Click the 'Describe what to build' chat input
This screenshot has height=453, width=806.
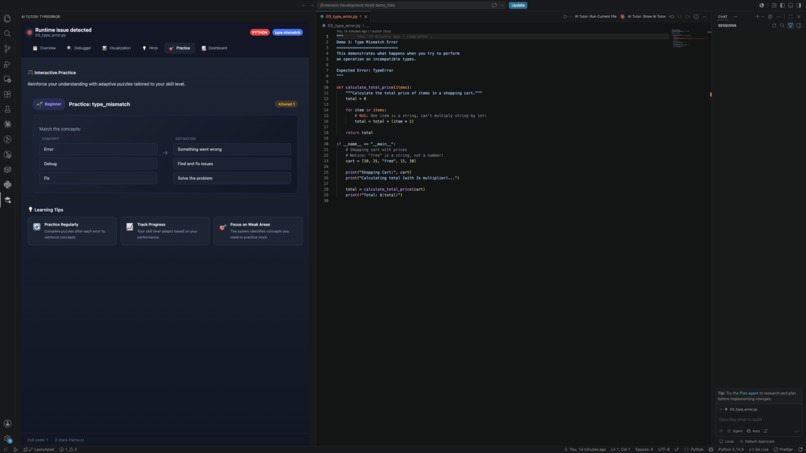(x=759, y=420)
